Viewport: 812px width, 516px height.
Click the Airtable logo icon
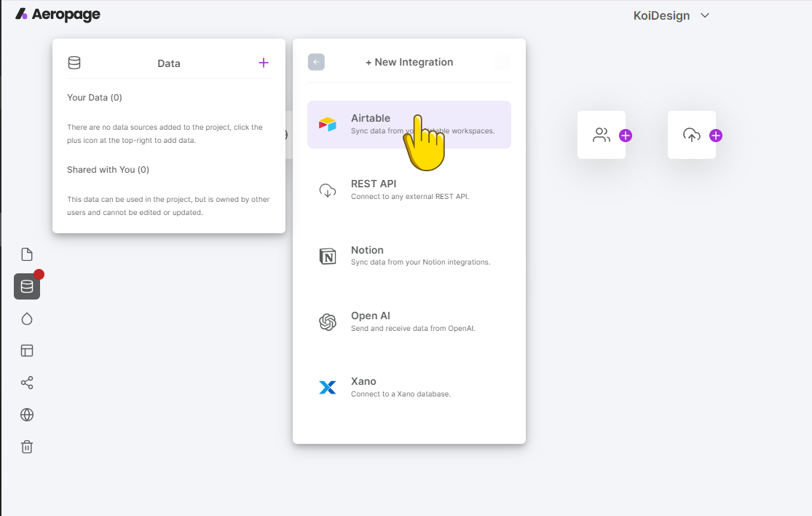[328, 125]
